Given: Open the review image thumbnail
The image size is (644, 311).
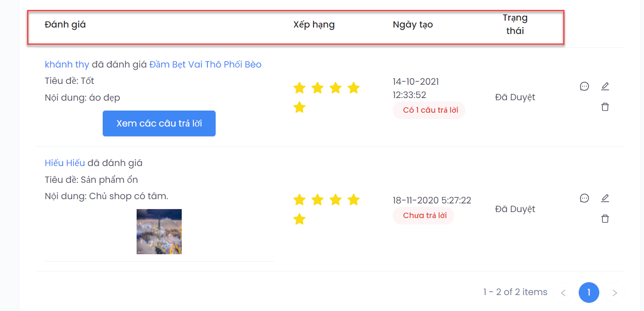Looking at the screenshot, I should click(159, 231).
